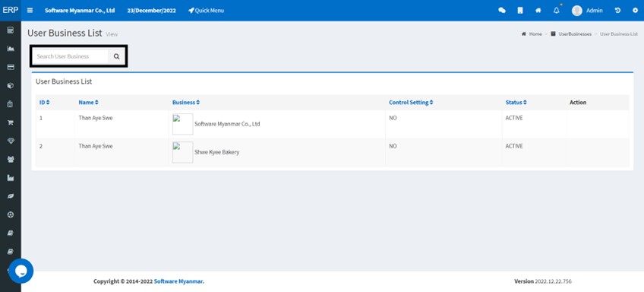Focus the Search User Business field
Image resolution: width=644 pixels, height=292 pixels.
click(70, 56)
